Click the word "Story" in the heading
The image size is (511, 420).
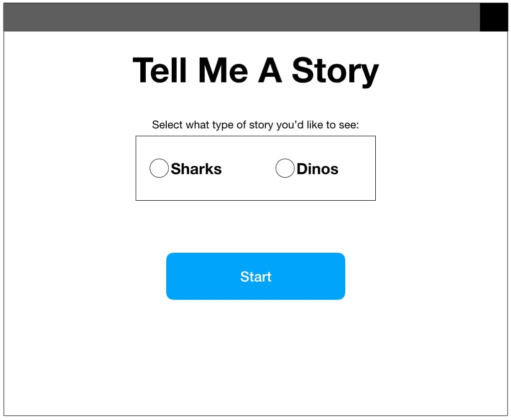pyautogui.click(x=335, y=71)
